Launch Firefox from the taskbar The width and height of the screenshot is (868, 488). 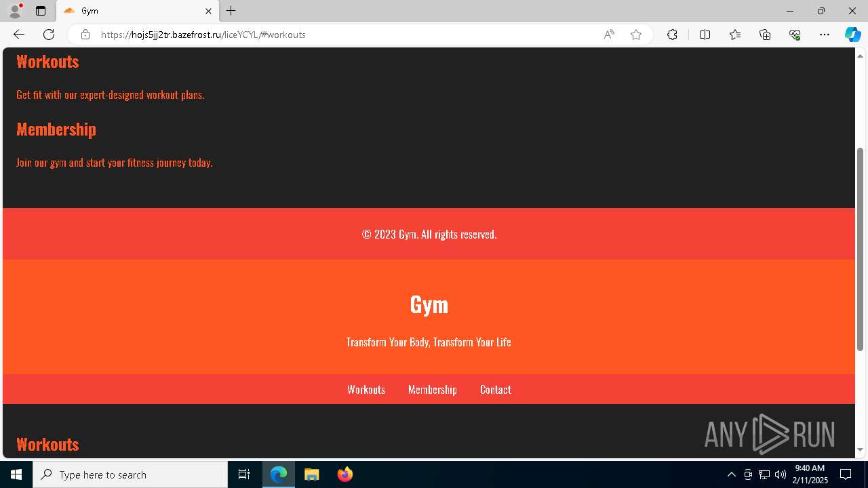click(x=345, y=474)
